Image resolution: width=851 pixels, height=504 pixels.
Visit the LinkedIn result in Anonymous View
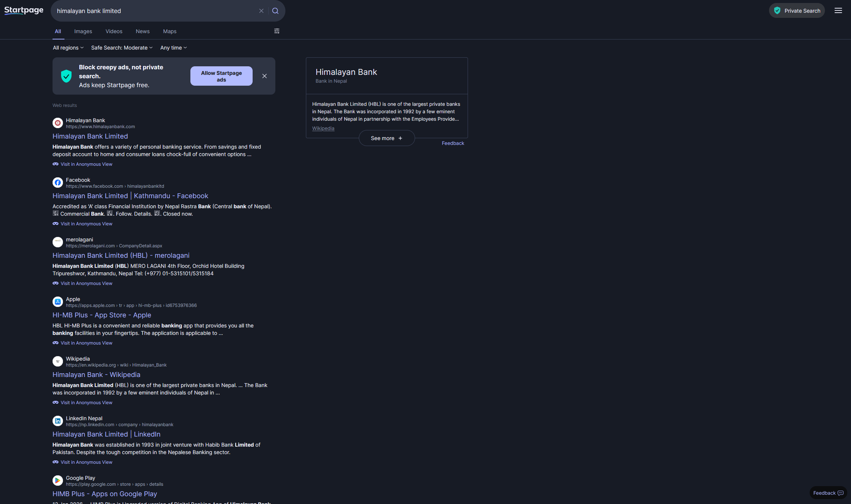[x=82, y=462]
